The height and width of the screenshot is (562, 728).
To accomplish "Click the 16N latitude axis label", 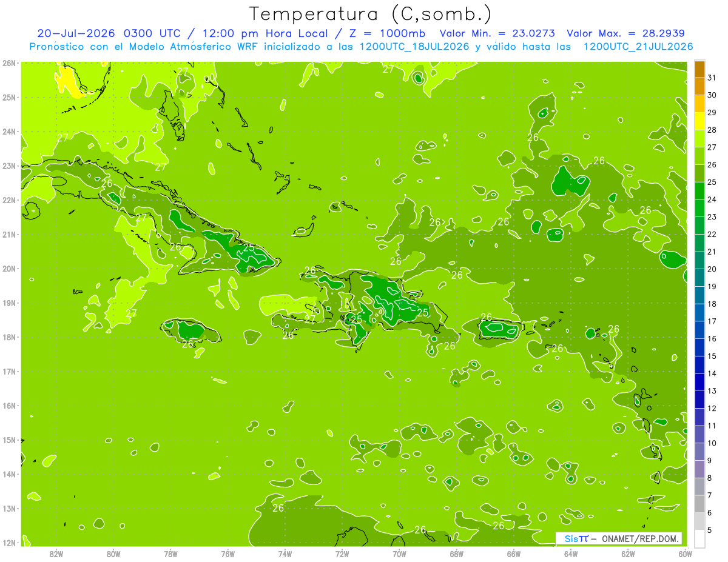I will point(8,406).
